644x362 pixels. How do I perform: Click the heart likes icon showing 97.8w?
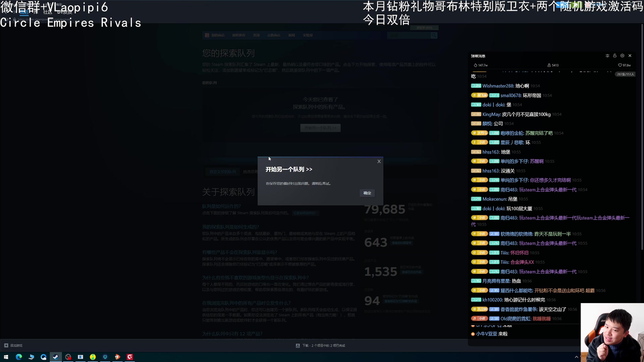[620, 65]
